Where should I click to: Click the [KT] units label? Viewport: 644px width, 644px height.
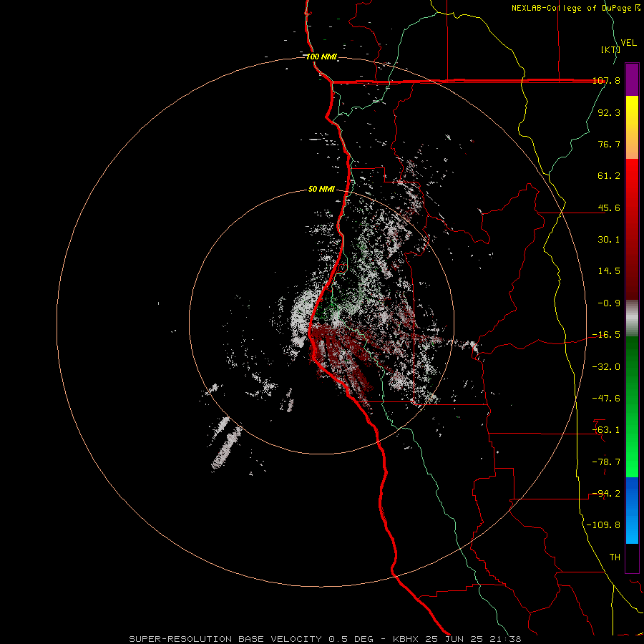click(610, 49)
